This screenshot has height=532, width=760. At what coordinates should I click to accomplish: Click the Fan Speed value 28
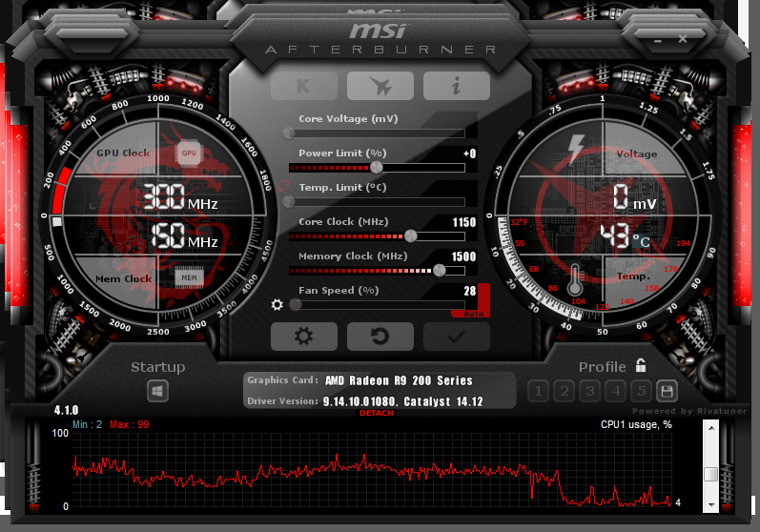click(470, 291)
